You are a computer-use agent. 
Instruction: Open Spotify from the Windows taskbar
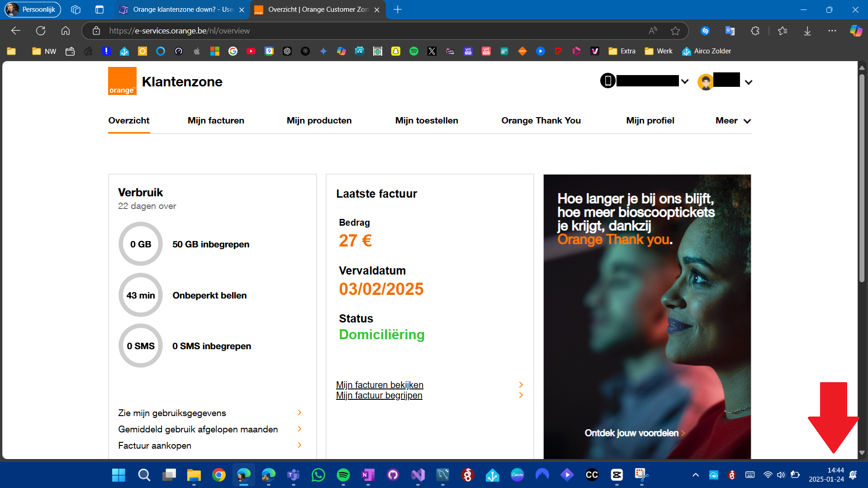(343, 475)
